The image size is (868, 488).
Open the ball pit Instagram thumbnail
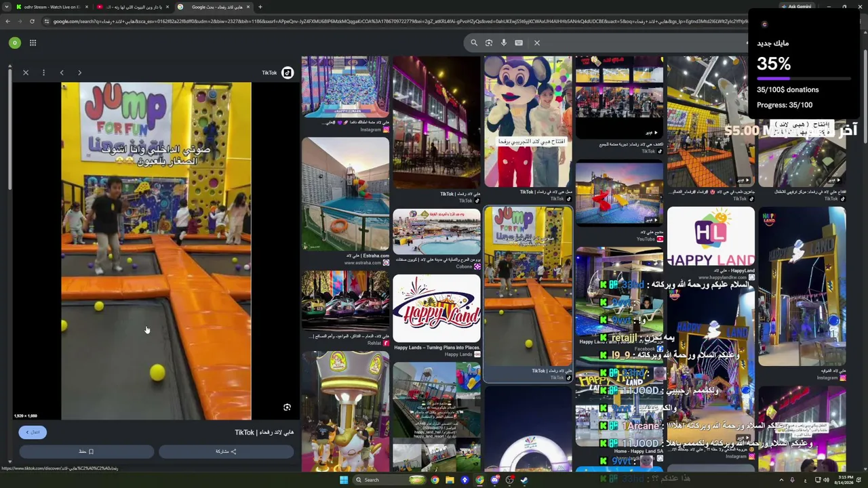pos(345,87)
